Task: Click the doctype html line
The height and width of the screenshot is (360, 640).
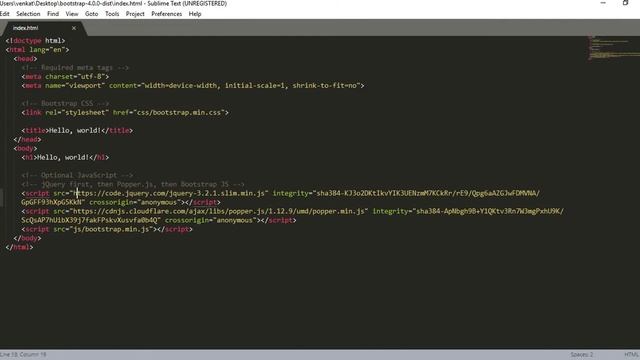Action: pyautogui.click(x=36, y=41)
